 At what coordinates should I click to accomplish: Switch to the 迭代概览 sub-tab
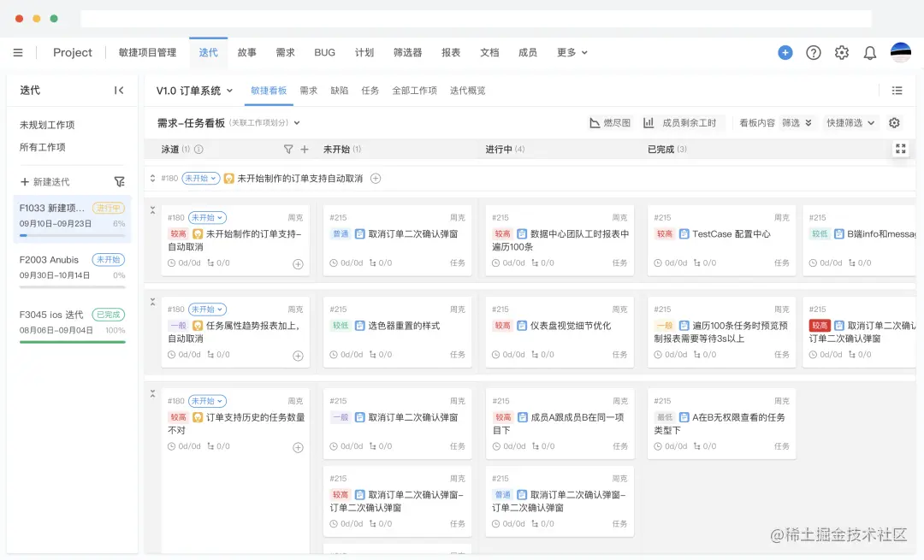[x=468, y=90]
